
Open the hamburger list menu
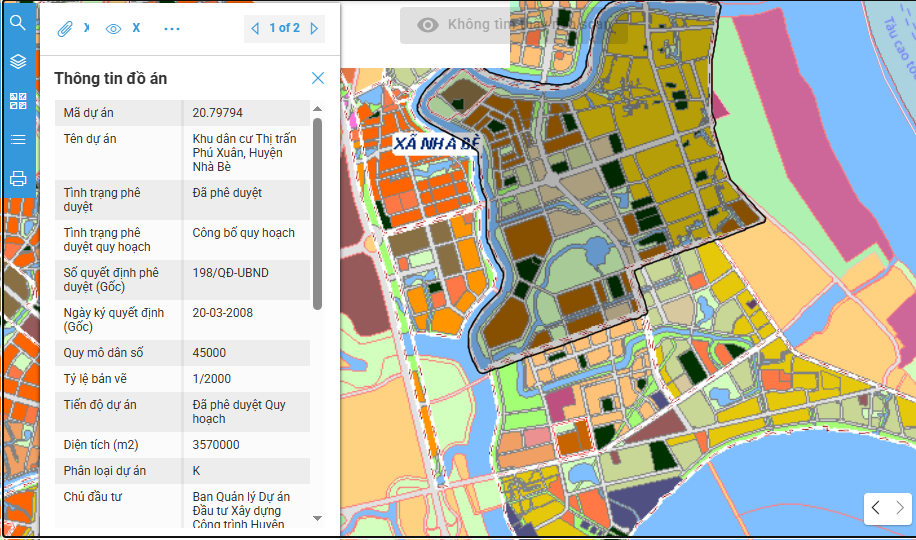[17, 140]
